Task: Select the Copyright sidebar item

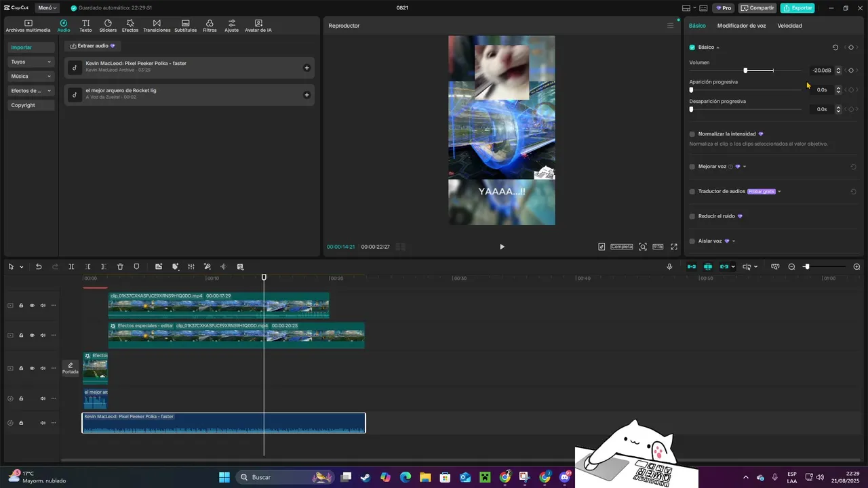Action: [31, 105]
